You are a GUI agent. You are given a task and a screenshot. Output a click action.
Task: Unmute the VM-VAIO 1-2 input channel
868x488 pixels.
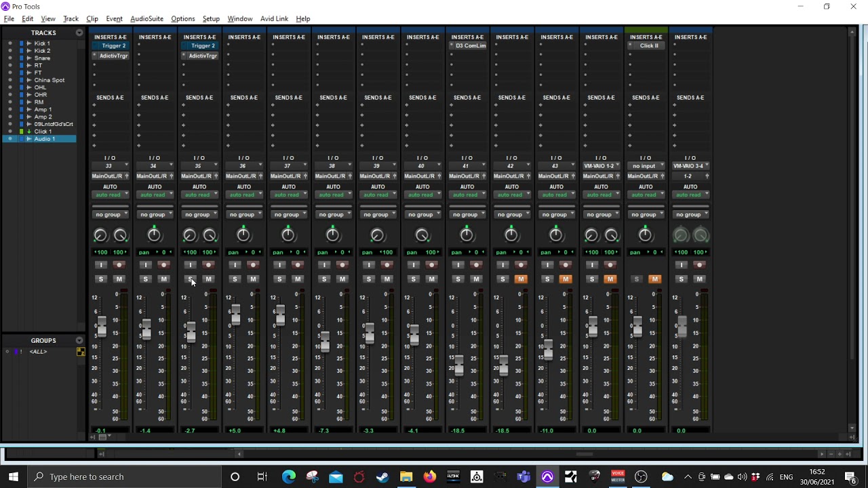(610, 279)
